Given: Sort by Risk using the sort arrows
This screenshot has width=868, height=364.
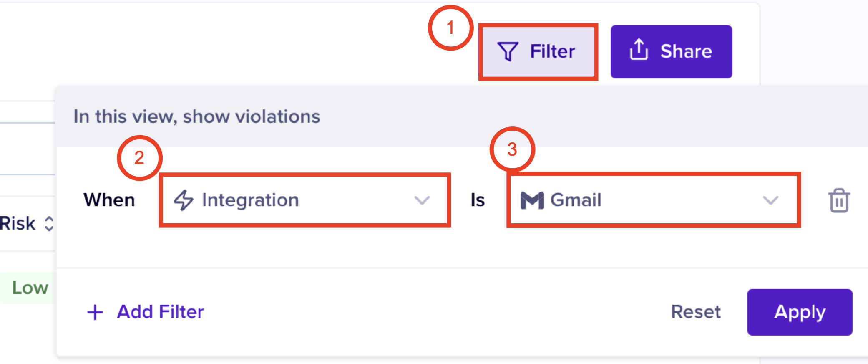Looking at the screenshot, I should [49, 223].
